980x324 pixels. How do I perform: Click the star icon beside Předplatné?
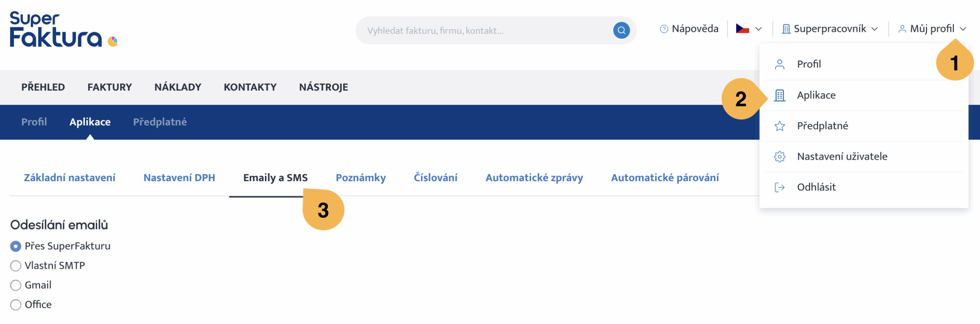pos(779,126)
